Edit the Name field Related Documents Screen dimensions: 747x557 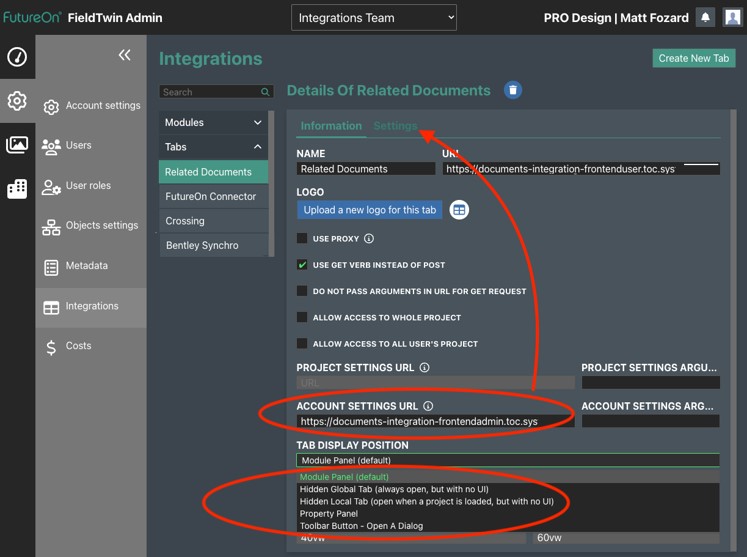[x=365, y=169]
